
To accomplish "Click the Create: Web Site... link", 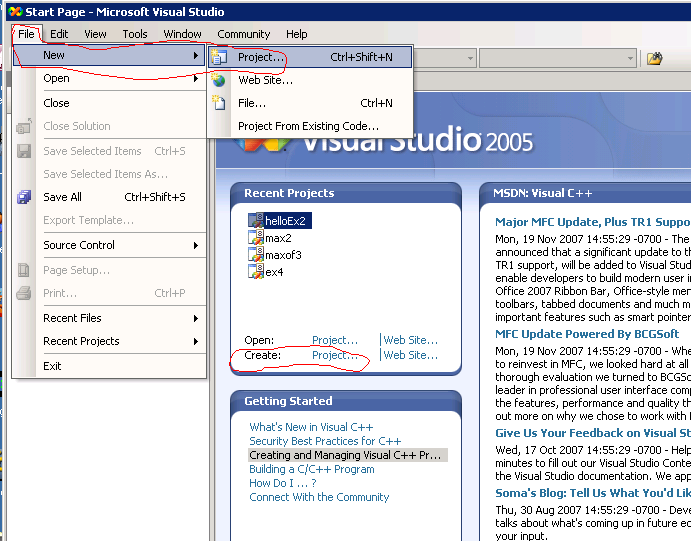I will (x=410, y=355).
